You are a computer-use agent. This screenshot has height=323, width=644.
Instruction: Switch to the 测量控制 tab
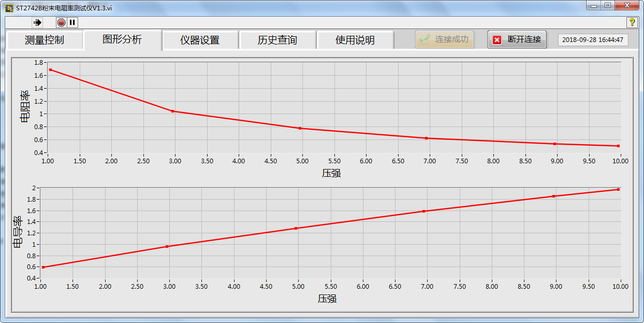[45, 40]
